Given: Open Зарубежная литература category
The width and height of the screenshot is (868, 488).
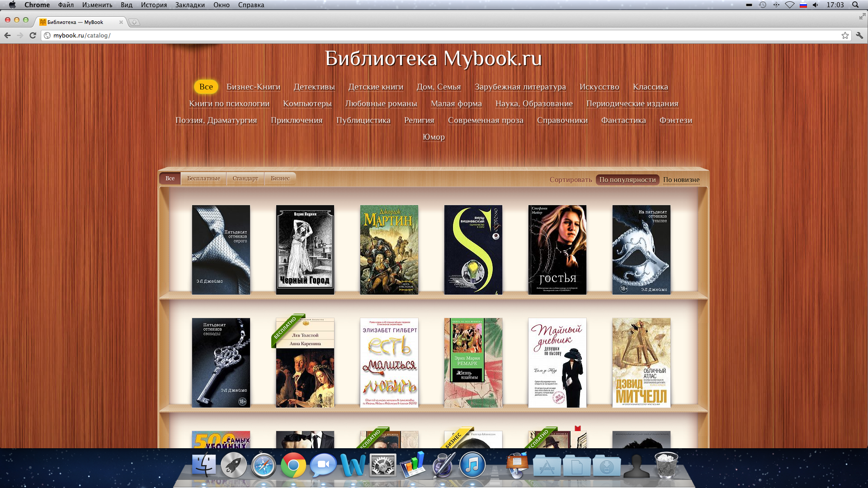Looking at the screenshot, I should click(x=520, y=87).
